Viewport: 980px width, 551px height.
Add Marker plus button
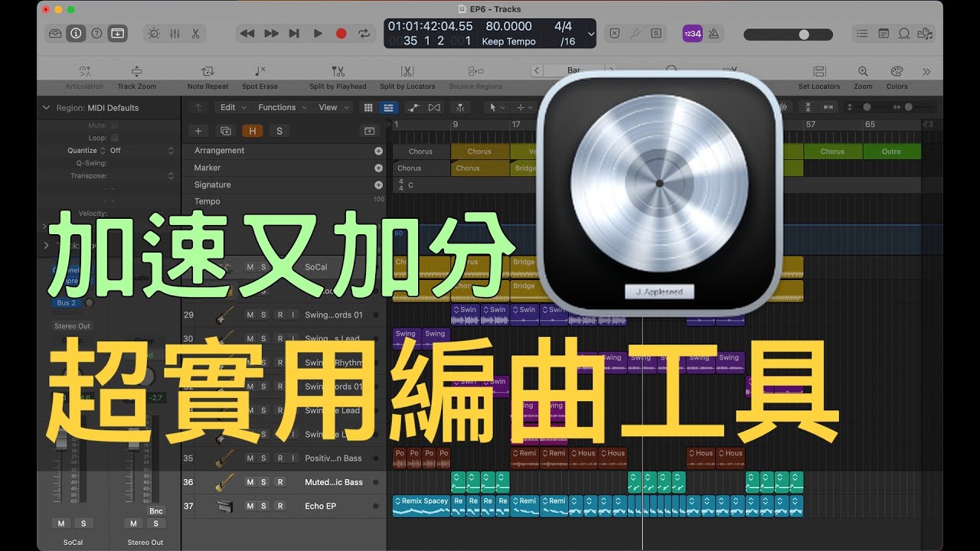tap(378, 168)
